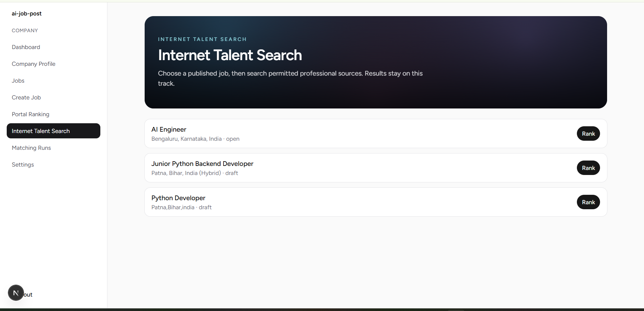Click the COMPANY section label
Image resolution: width=644 pixels, height=311 pixels.
pos(25,31)
